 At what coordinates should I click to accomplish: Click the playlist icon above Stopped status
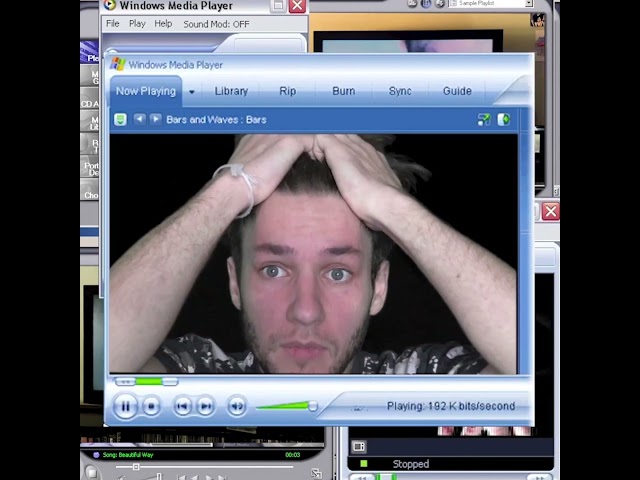[x=359, y=447]
